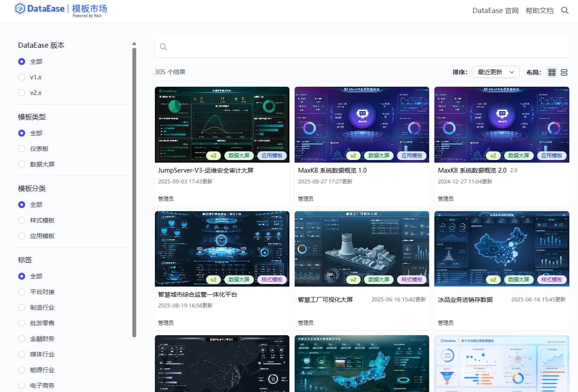Open JumpServer-V3-运维安全审计大屏 template title

[206, 170]
